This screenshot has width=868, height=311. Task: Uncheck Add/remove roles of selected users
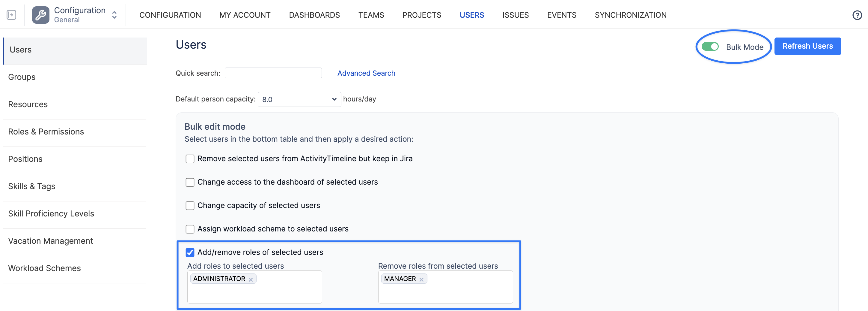(x=190, y=252)
